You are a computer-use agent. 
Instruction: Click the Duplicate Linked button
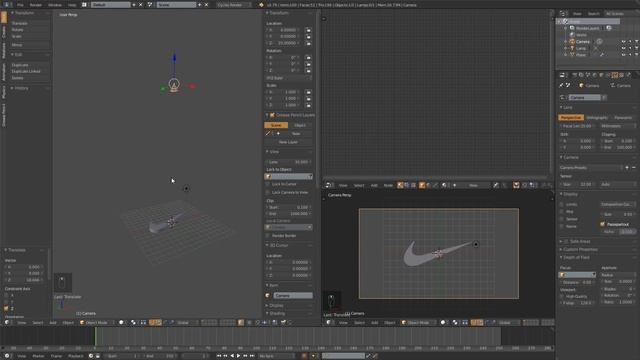tap(29, 71)
